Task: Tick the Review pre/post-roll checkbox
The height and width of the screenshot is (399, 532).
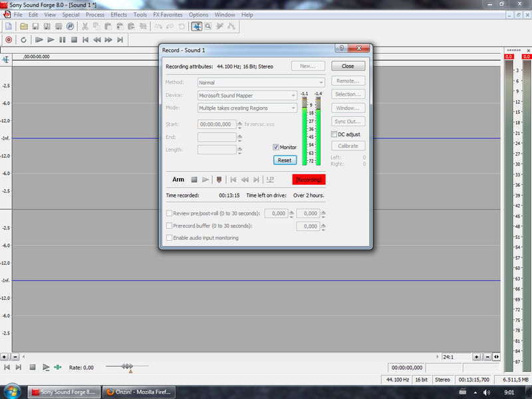Action: [169, 213]
